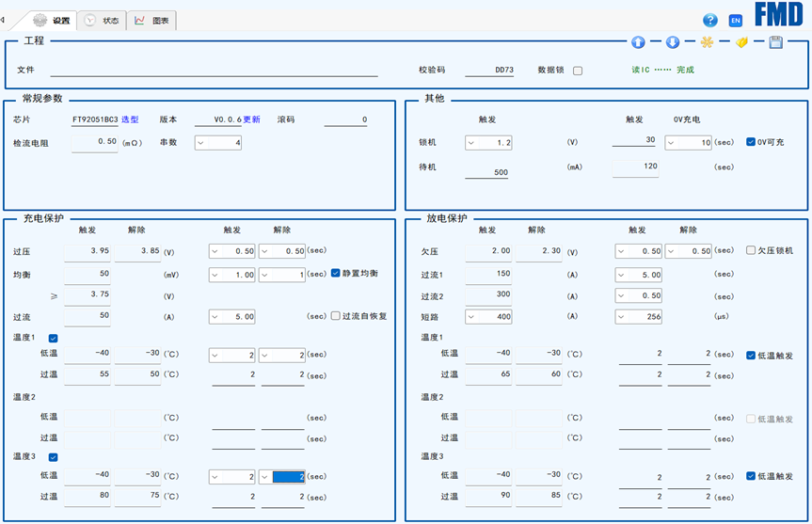Open help via the blue question mark icon
812x524 pixels.
tap(710, 20)
